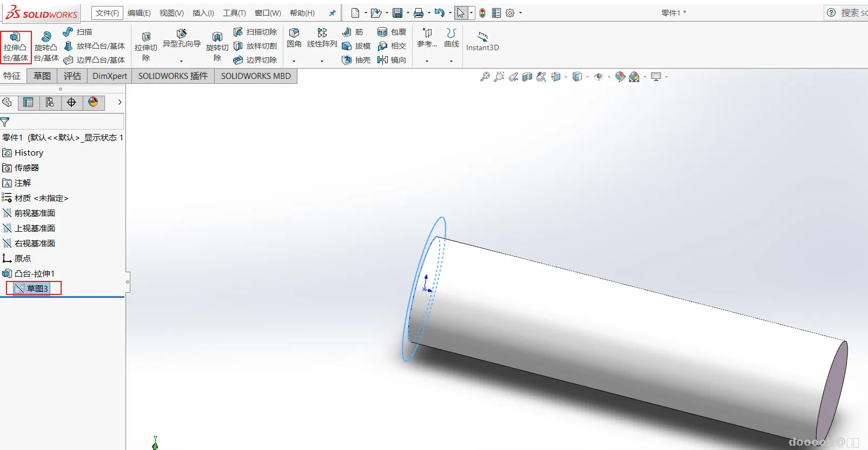Expand the 线性阵列 linear pattern dropdown
Screen dimensions: 868x450
pyautogui.click(x=322, y=61)
